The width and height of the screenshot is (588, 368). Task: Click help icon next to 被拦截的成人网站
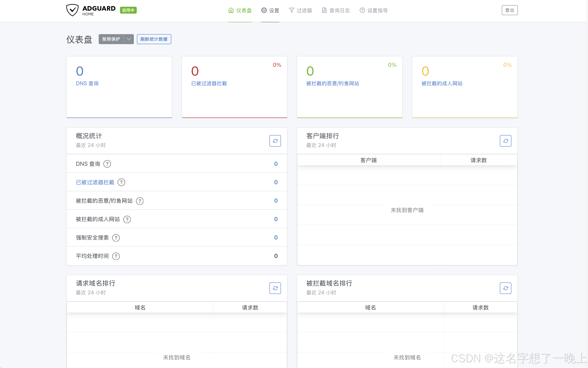(x=127, y=219)
